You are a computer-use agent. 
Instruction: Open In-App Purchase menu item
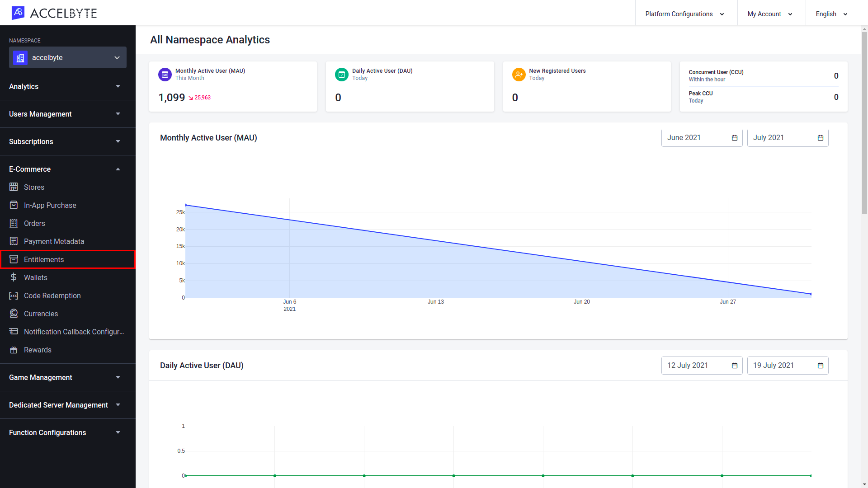click(68, 205)
